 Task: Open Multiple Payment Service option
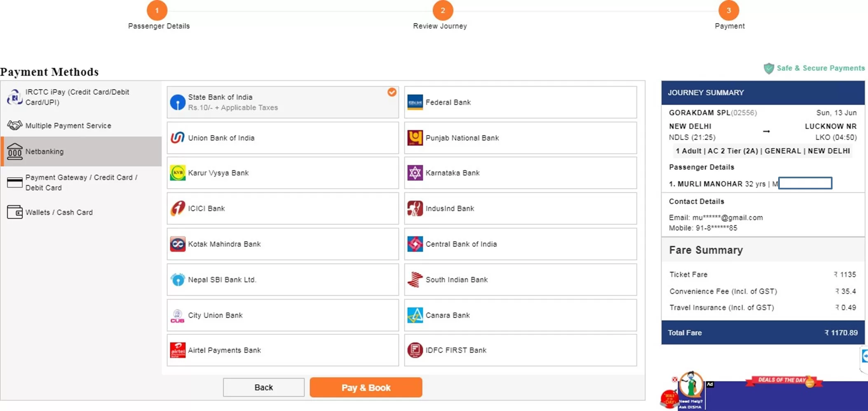coord(68,126)
